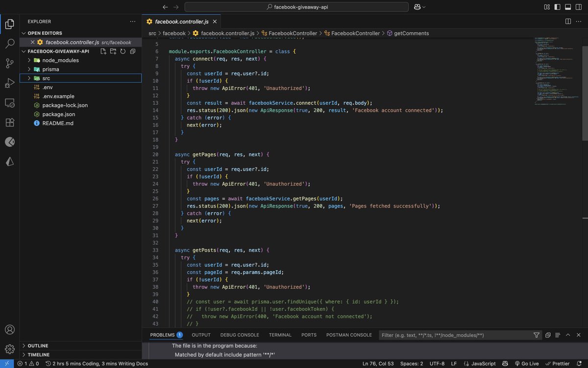Close the bottom panel
The height and width of the screenshot is (368, 588).
[x=579, y=335]
